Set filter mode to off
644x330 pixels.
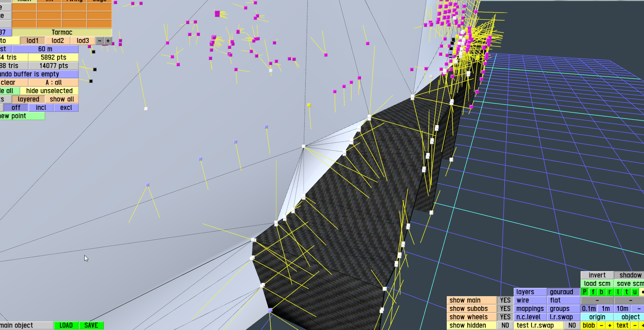tap(16, 108)
